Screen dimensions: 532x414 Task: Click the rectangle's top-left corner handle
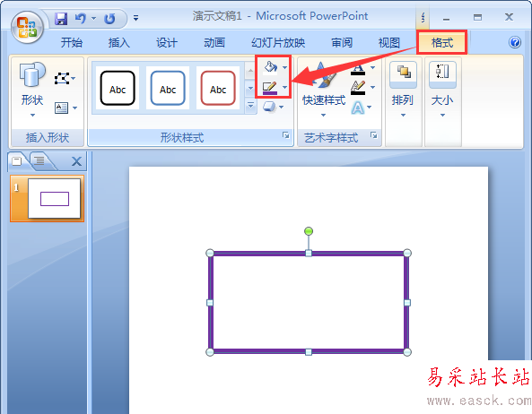[210, 253]
